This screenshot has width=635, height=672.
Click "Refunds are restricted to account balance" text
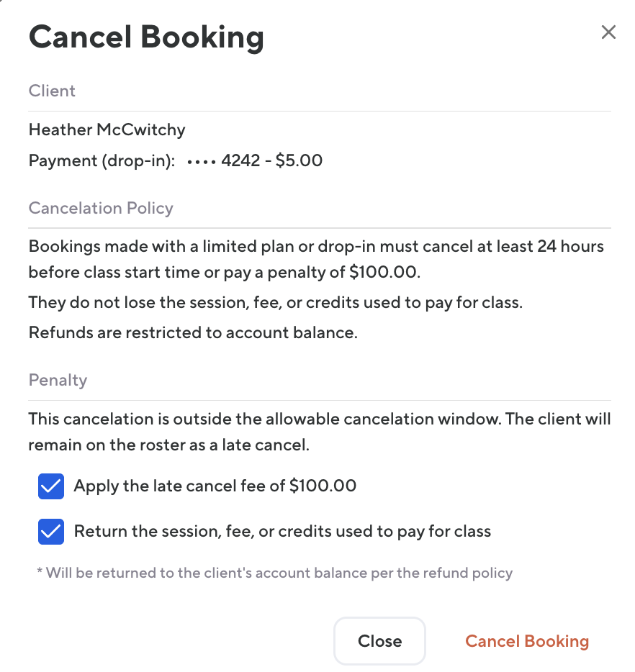pyautogui.click(x=194, y=333)
